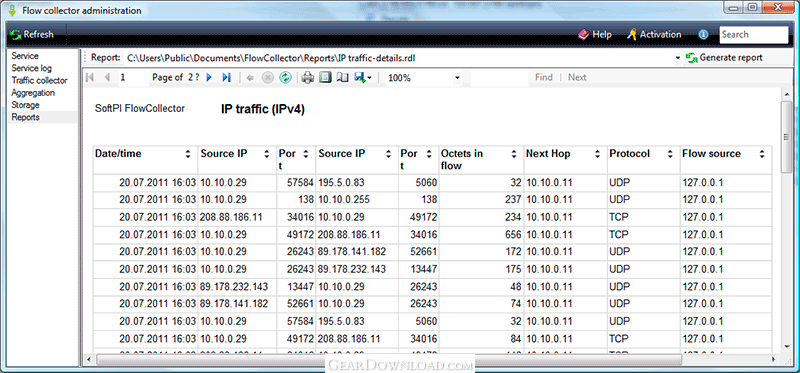
Task: Click the blue info icon
Action: click(x=704, y=35)
